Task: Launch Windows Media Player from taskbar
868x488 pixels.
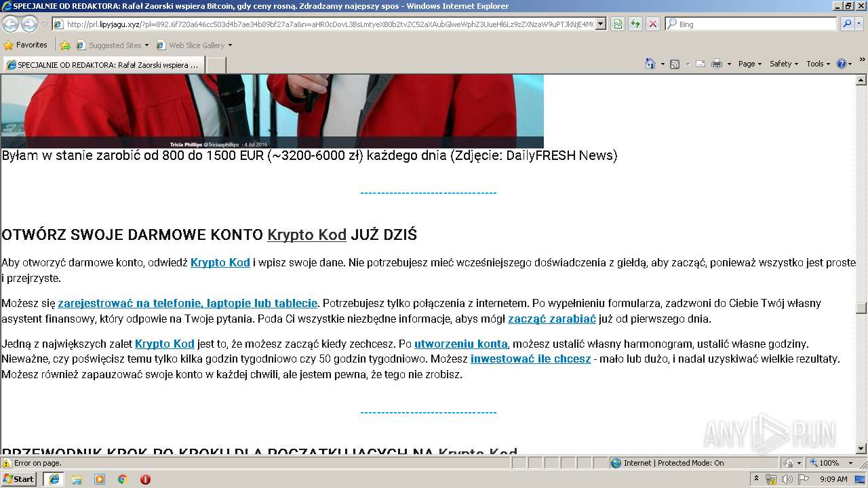Action: 100,479
